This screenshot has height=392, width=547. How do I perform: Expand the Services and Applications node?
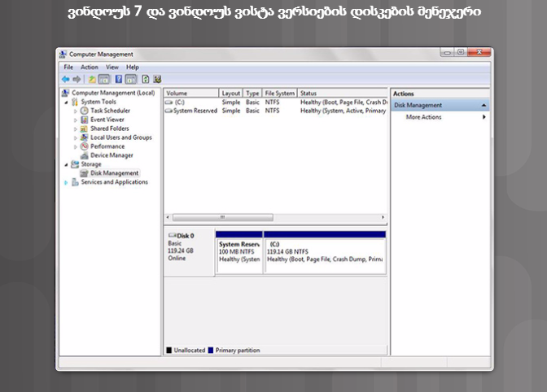coord(66,182)
